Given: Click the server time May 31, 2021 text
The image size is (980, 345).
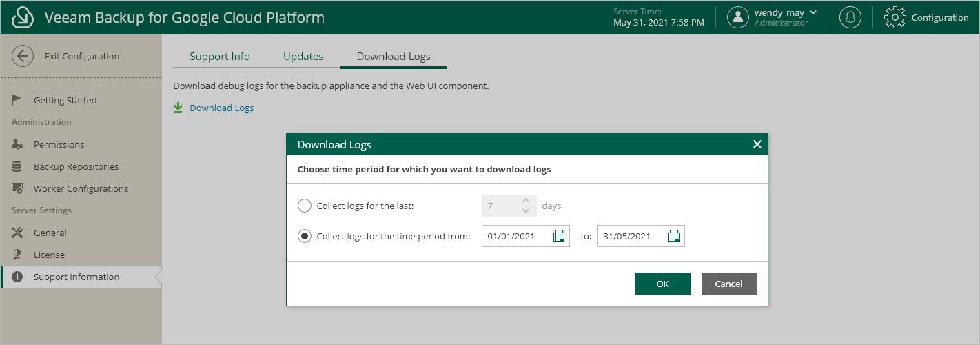Looking at the screenshot, I should [659, 23].
